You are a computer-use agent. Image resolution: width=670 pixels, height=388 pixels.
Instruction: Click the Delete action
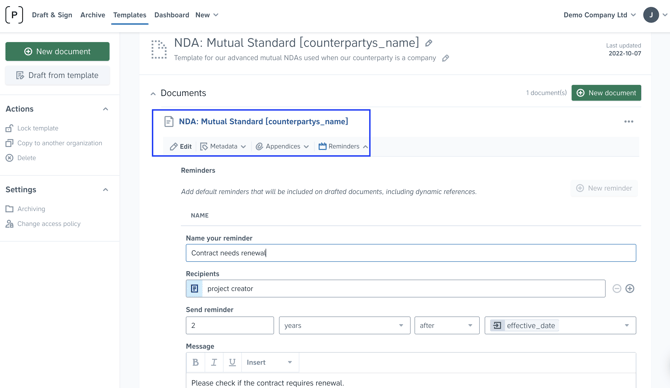pos(21,158)
